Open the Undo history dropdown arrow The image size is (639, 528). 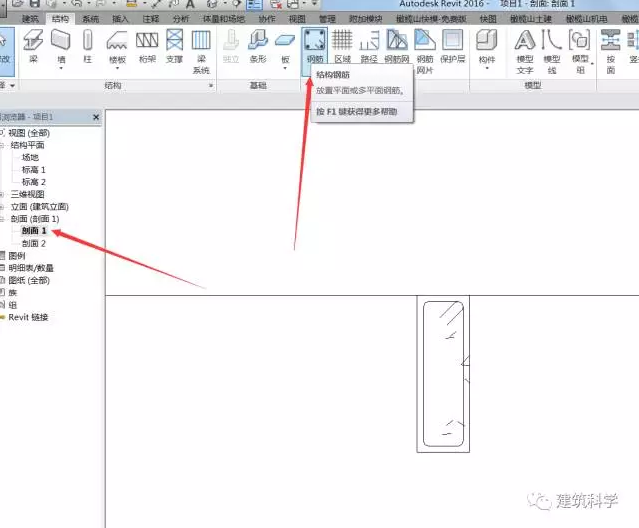[88, 4]
